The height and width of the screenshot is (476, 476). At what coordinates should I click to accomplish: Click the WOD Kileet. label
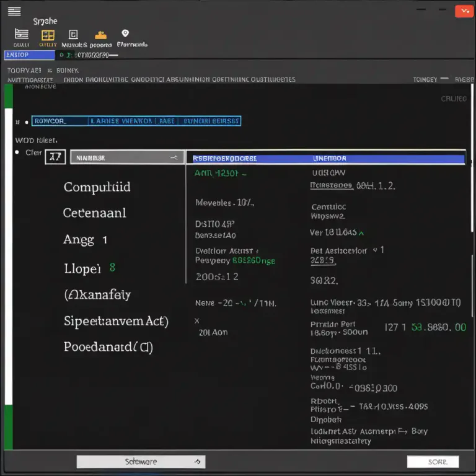tap(36, 140)
